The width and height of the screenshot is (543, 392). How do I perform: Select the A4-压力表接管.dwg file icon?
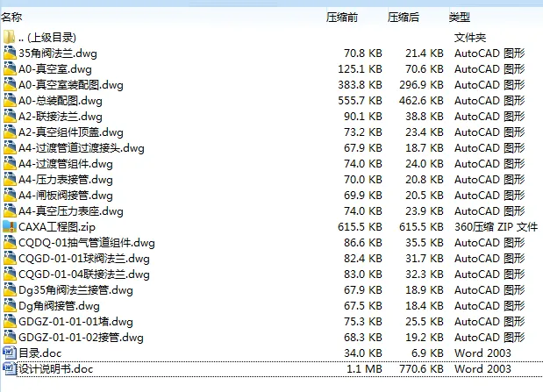(10, 180)
